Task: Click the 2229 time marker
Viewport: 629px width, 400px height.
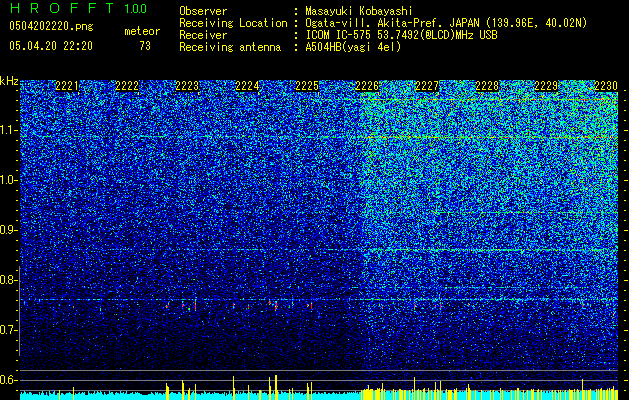Action: (x=546, y=86)
